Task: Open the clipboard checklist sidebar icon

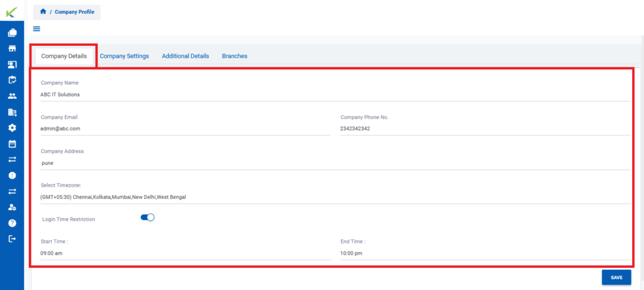Action: pos(13,80)
